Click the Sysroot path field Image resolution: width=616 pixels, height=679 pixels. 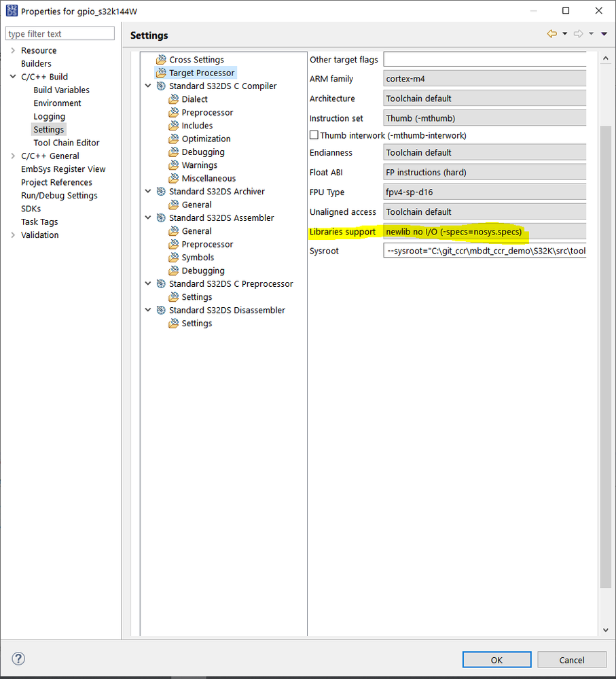pyautogui.click(x=484, y=251)
